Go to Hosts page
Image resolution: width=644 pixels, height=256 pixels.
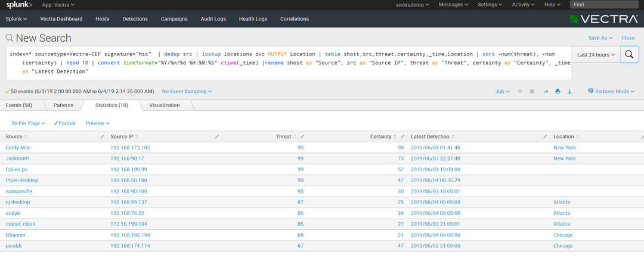point(103,19)
